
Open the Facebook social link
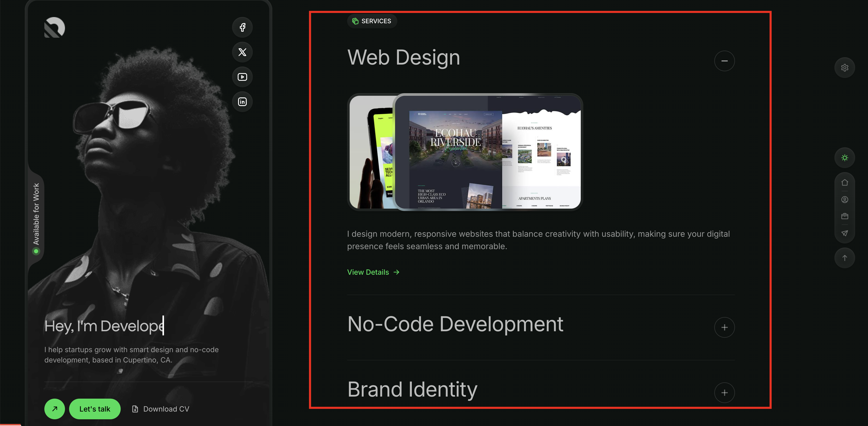[x=242, y=27]
